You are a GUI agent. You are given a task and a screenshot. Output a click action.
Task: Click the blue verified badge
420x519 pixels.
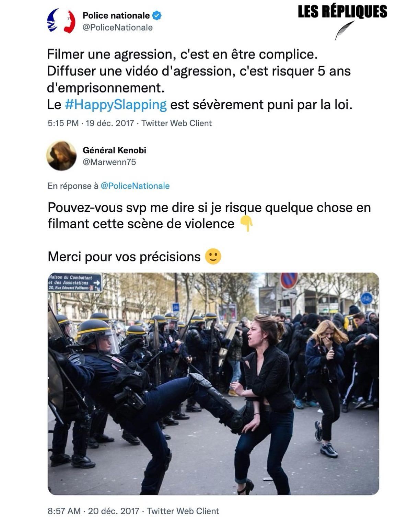coord(157,15)
